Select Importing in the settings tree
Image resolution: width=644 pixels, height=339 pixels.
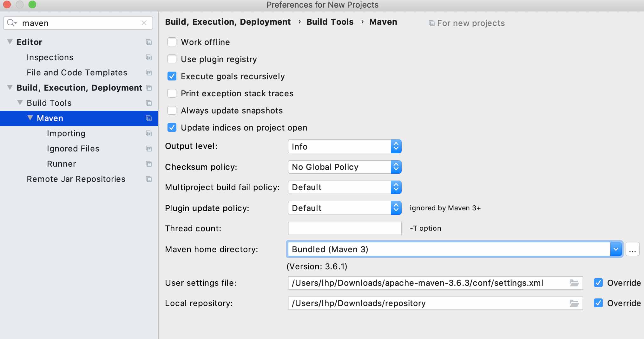[x=66, y=133]
